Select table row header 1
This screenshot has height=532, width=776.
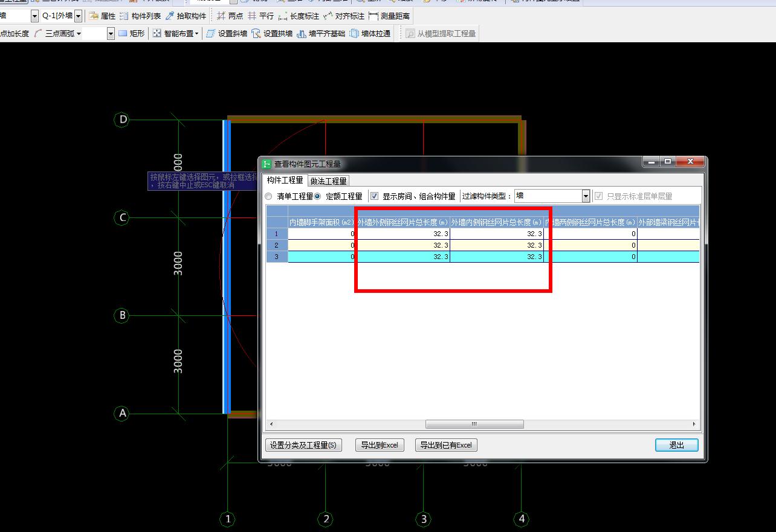pos(277,234)
